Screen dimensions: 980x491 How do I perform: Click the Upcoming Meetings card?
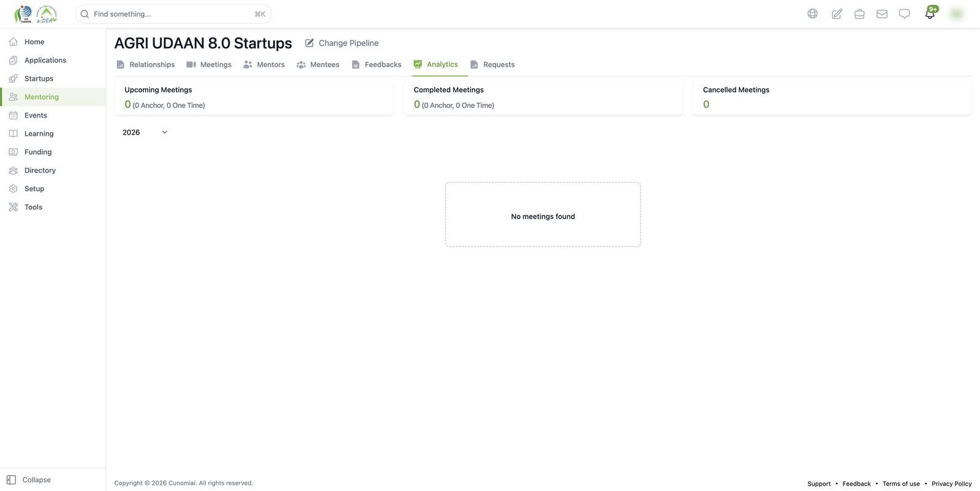tap(254, 97)
